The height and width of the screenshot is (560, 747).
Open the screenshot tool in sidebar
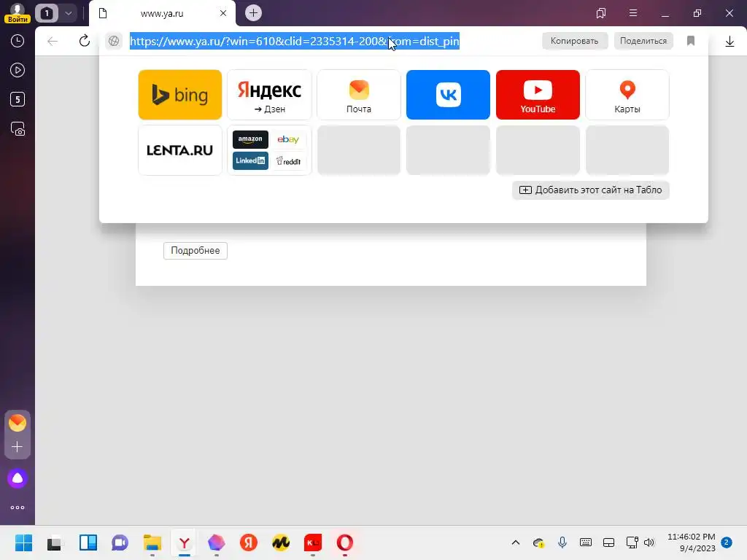[18, 129]
